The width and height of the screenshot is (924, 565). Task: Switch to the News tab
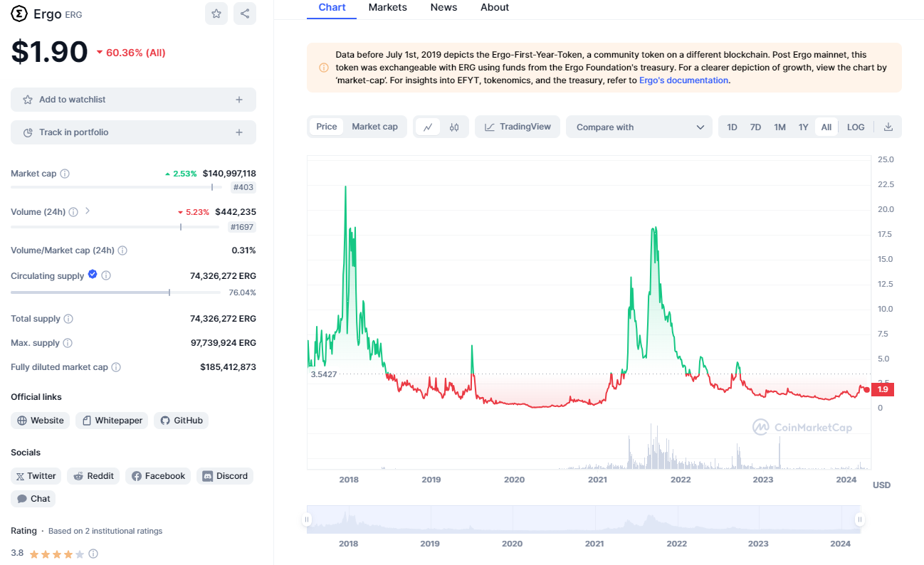point(444,8)
